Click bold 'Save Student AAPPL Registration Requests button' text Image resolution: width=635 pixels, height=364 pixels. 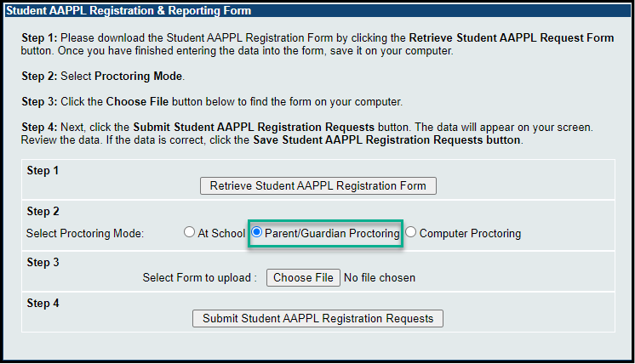[386, 139]
